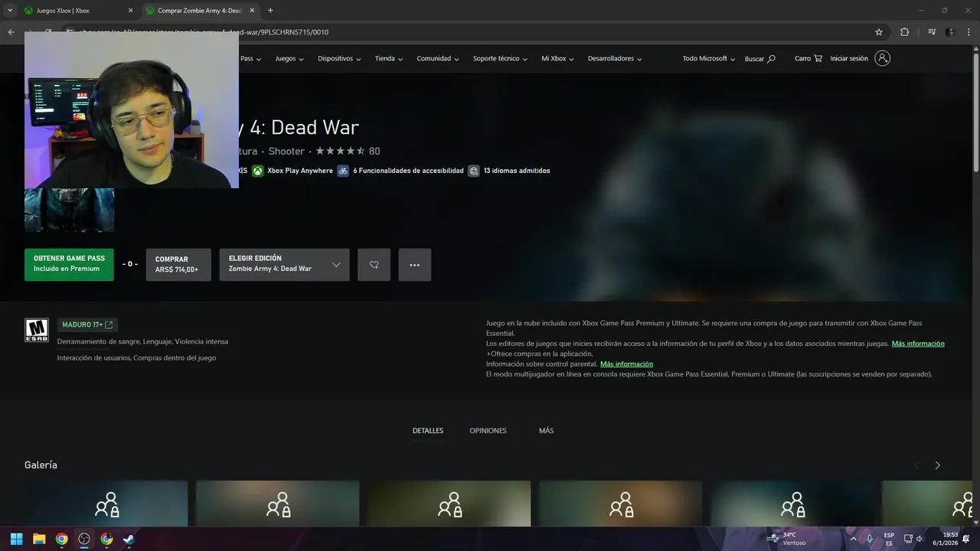Click the supported languages icon
Viewport: 980px width, 551px height.
[474, 171]
